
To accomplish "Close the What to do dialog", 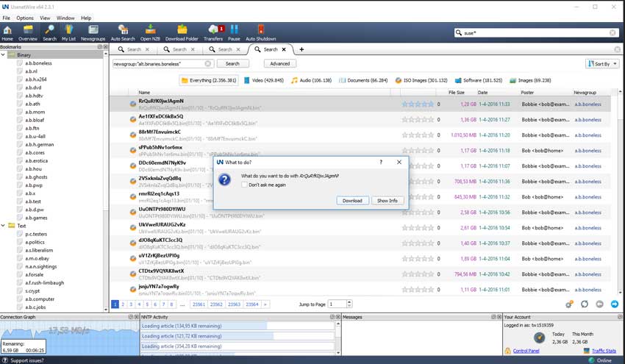I will point(399,162).
